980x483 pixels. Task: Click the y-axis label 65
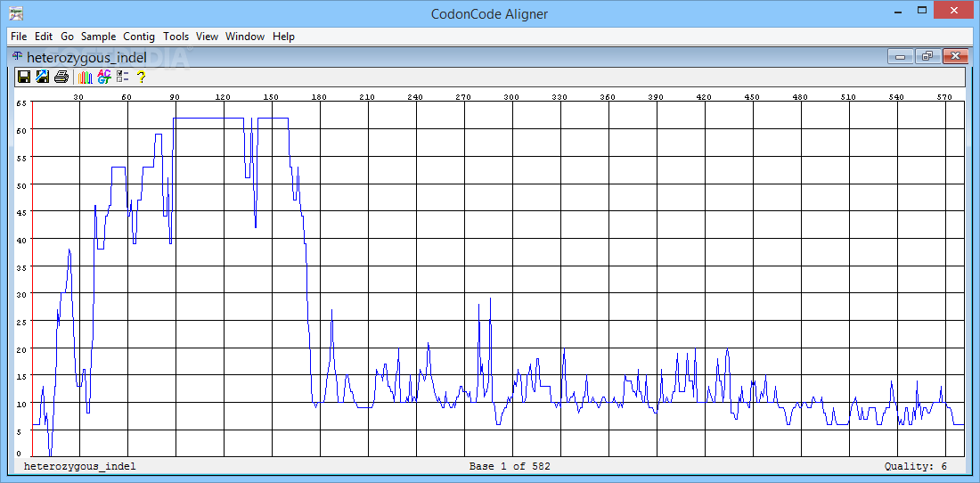coord(20,103)
